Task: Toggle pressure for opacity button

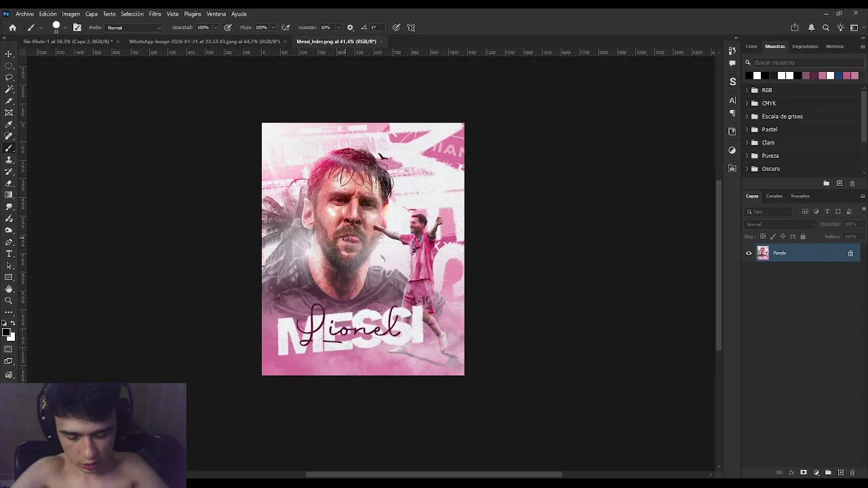Action: 228,28
